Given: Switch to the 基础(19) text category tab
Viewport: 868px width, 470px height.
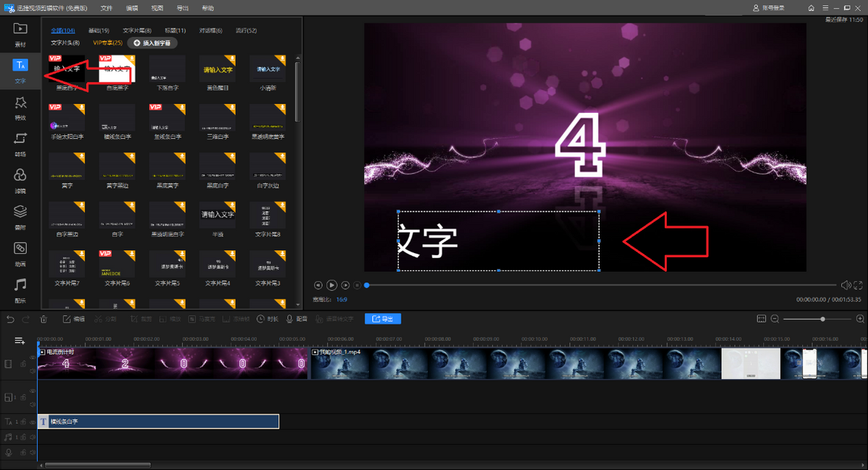Looking at the screenshot, I should click(x=98, y=30).
